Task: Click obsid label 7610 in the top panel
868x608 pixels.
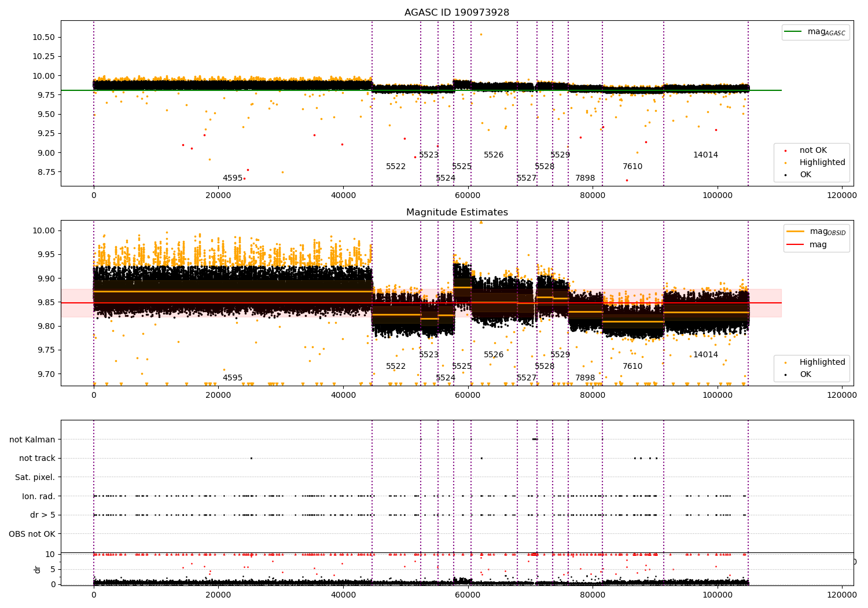Action: click(632, 166)
